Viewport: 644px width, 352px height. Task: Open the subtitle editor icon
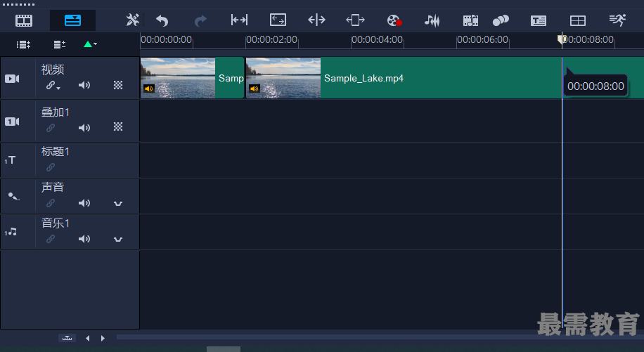[539, 20]
